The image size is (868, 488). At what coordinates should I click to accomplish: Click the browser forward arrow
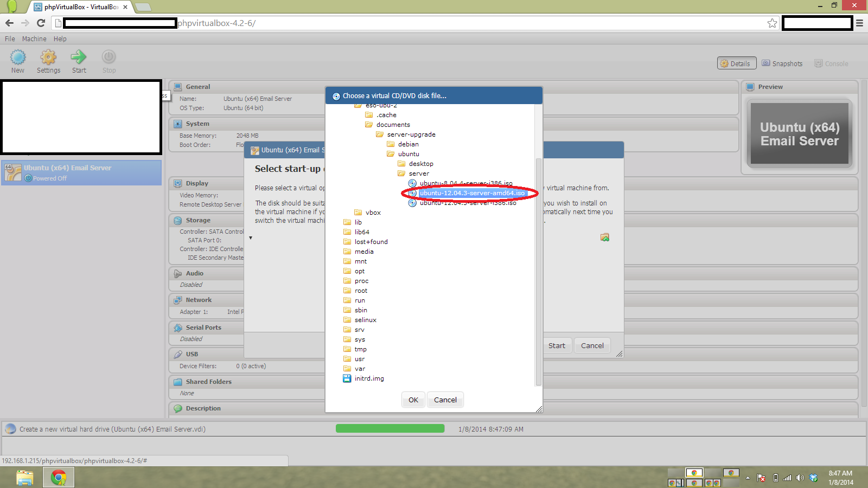25,23
